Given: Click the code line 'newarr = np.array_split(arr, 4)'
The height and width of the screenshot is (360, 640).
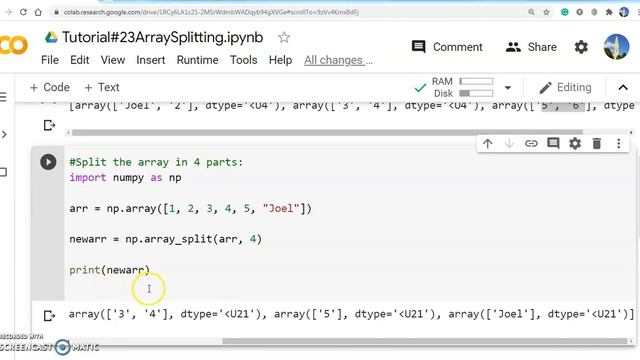Looking at the screenshot, I should pos(165,239).
